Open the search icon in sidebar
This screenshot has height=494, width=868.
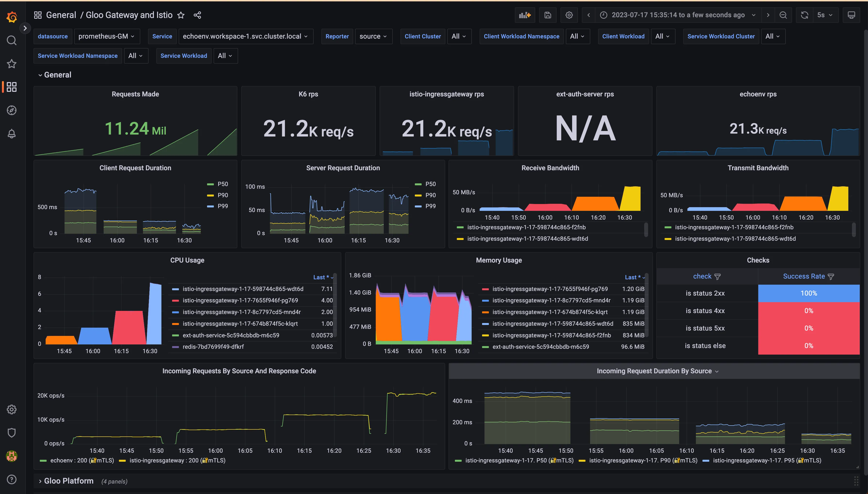pyautogui.click(x=12, y=40)
